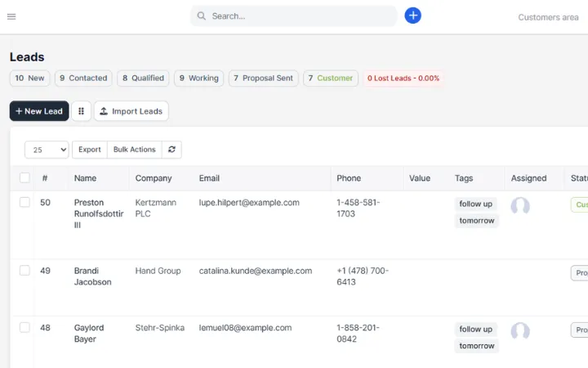This screenshot has width=588, height=368.
Task: Click the search magnifier icon
Action: click(x=202, y=16)
